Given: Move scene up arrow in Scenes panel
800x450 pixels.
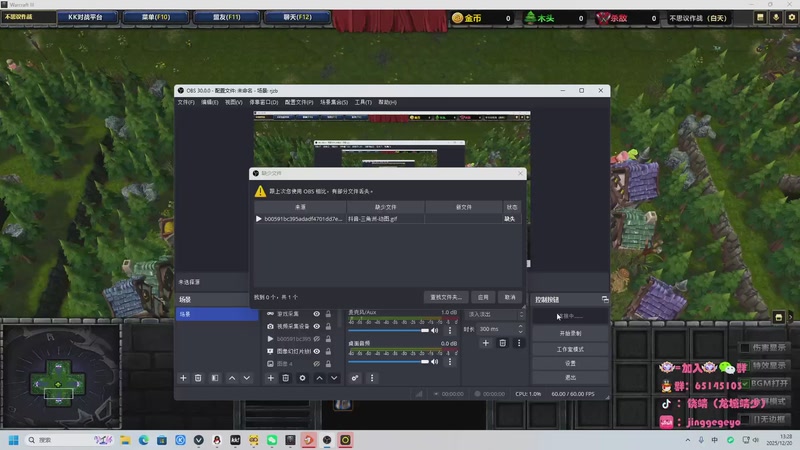Looking at the screenshot, I should tap(232, 378).
